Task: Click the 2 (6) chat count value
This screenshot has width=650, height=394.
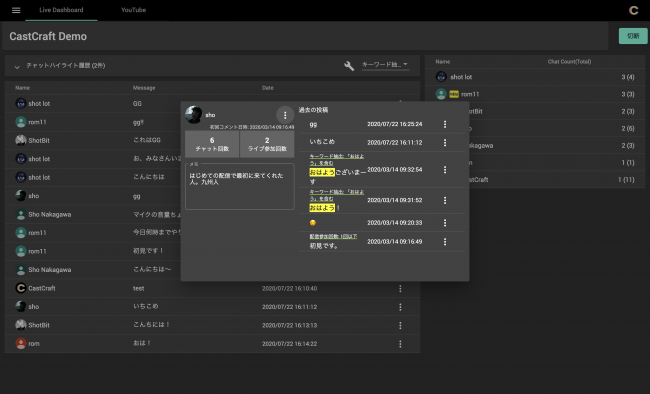Action: pos(628,129)
